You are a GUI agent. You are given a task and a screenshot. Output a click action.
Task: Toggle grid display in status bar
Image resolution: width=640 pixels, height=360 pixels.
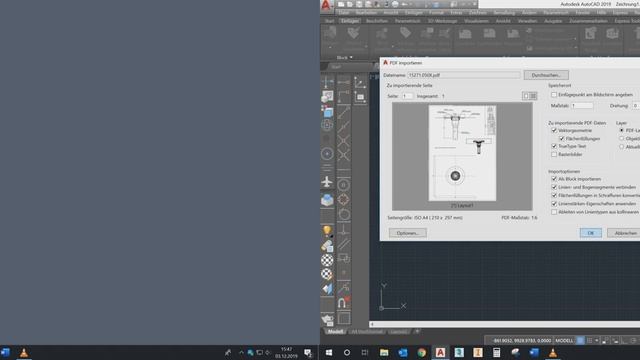[580, 340]
